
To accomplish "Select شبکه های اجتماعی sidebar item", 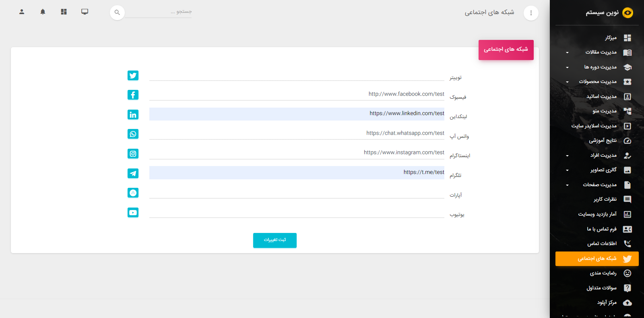I will (597, 259).
